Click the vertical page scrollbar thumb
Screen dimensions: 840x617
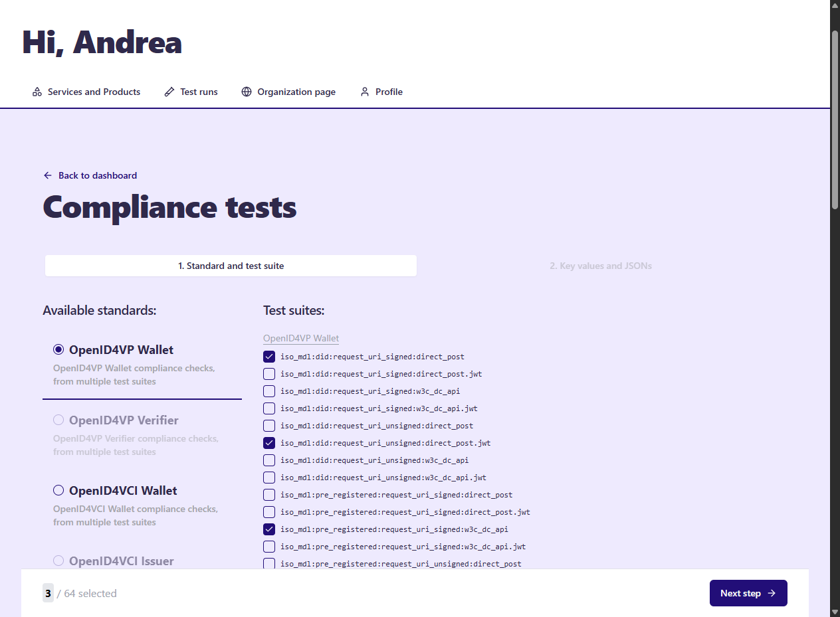click(x=835, y=120)
